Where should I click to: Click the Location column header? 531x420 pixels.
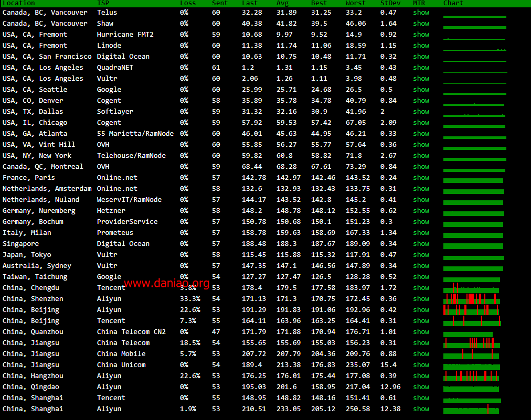pos(18,3)
